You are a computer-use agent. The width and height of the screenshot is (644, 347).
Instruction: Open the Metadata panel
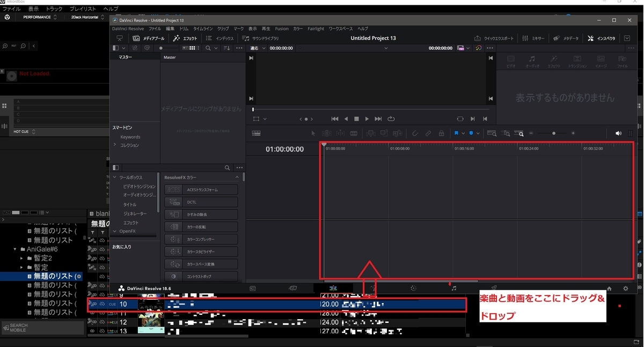pos(566,39)
